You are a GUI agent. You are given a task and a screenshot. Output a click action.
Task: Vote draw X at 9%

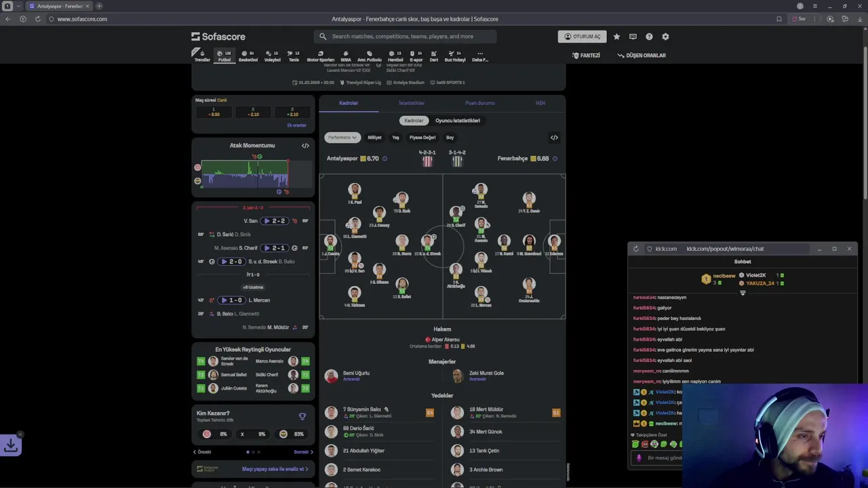coord(253,434)
